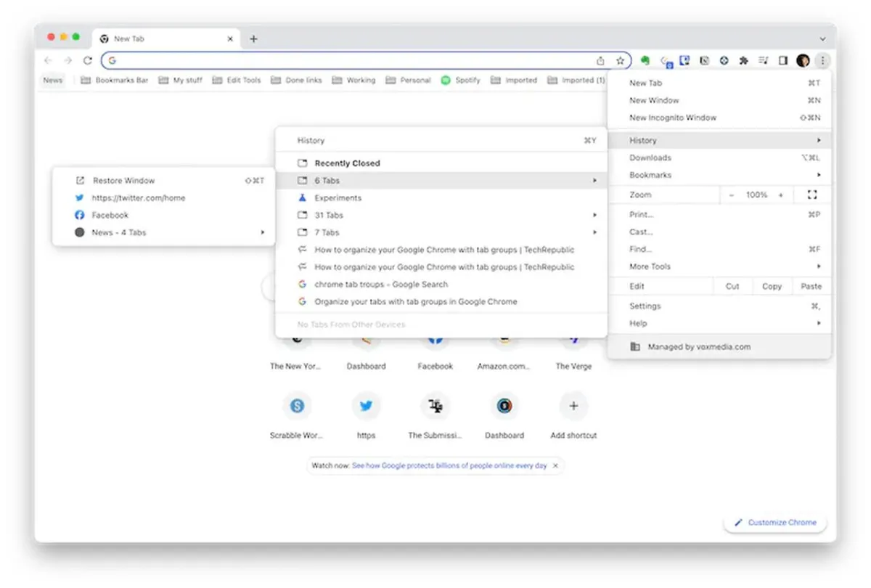Expand the 'News - 4 Tabs' submenu
The image size is (871, 588).
[145, 232]
